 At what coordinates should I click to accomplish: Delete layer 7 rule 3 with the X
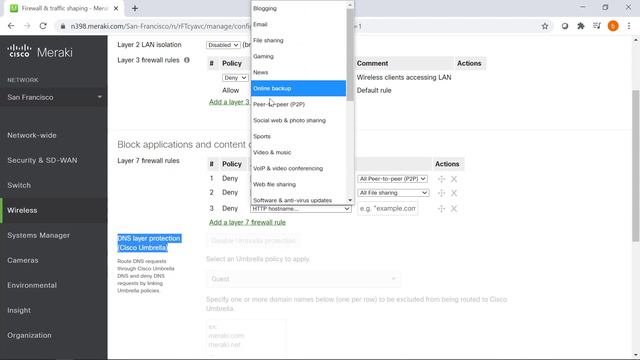(x=454, y=209)
